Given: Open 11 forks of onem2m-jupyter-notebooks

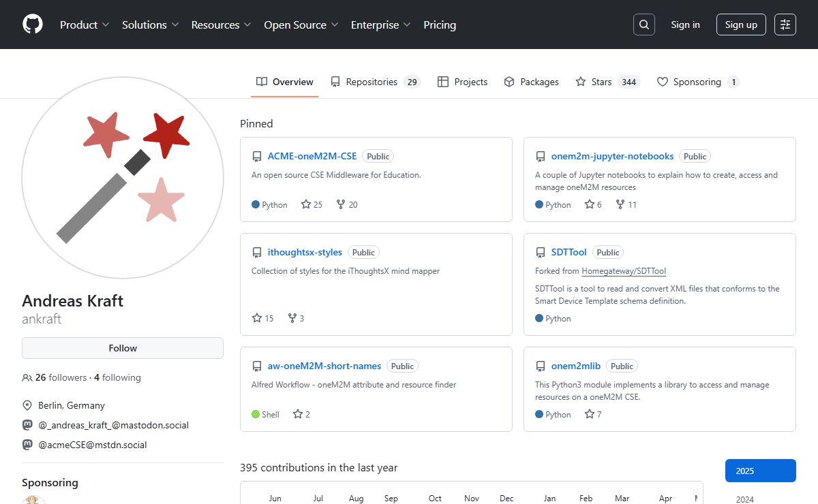Looking at the screenshot, I should [626, 204].
